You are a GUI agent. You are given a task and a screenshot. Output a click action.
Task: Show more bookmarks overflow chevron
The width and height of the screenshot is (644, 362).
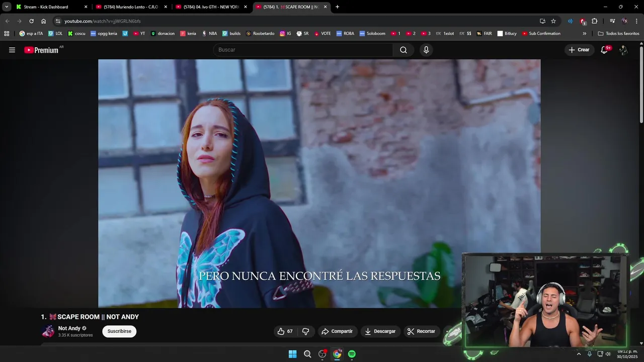click(585, 34)
